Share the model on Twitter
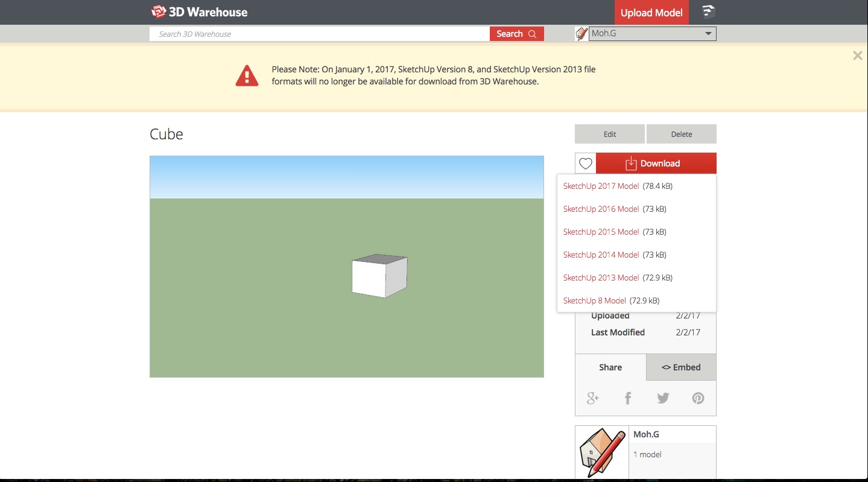This screenshot has height=482, width=868. (x=663, y=398)
